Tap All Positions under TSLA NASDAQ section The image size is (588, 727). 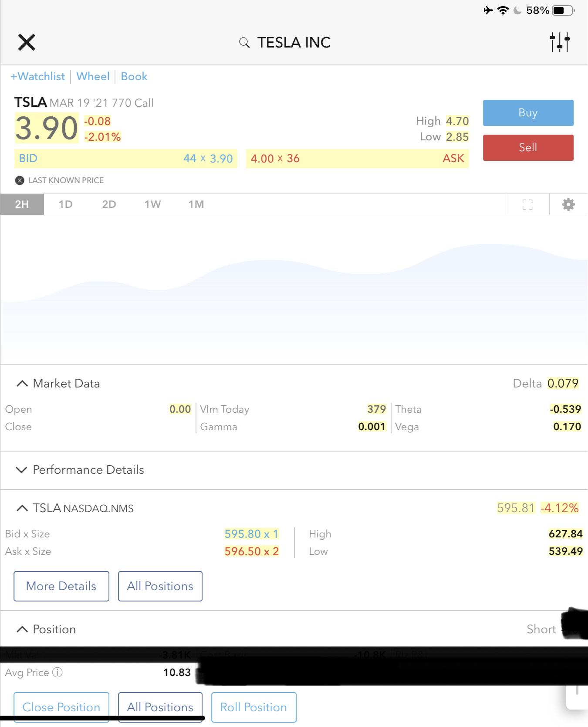pos(160,586)
